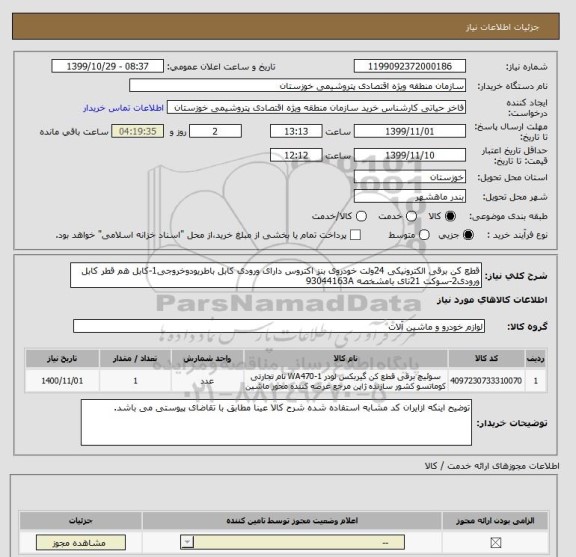Click the شماره نیاز field 1199092372000186
The image size is (576, 557).
[x=410, y=67]
